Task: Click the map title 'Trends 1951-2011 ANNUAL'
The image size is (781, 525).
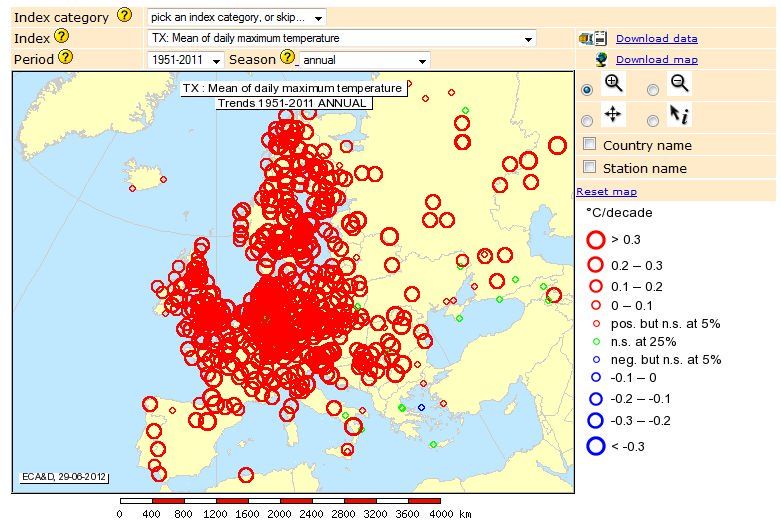Action: pos(294,103)
